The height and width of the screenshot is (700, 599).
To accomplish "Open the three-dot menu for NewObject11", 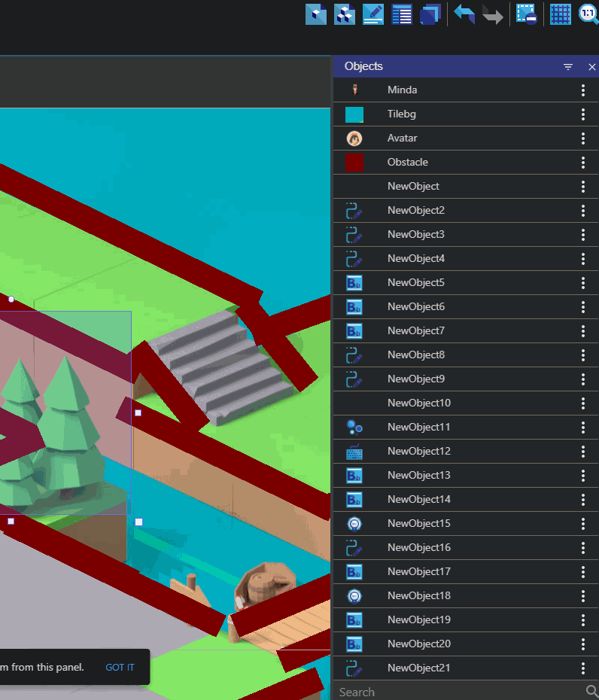I will point(583,428).
